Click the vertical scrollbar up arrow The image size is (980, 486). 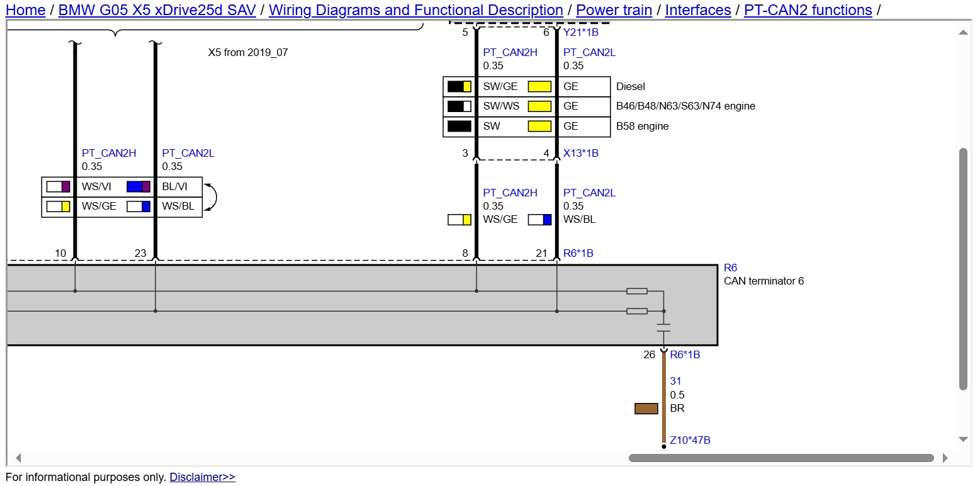coord(963,32)
